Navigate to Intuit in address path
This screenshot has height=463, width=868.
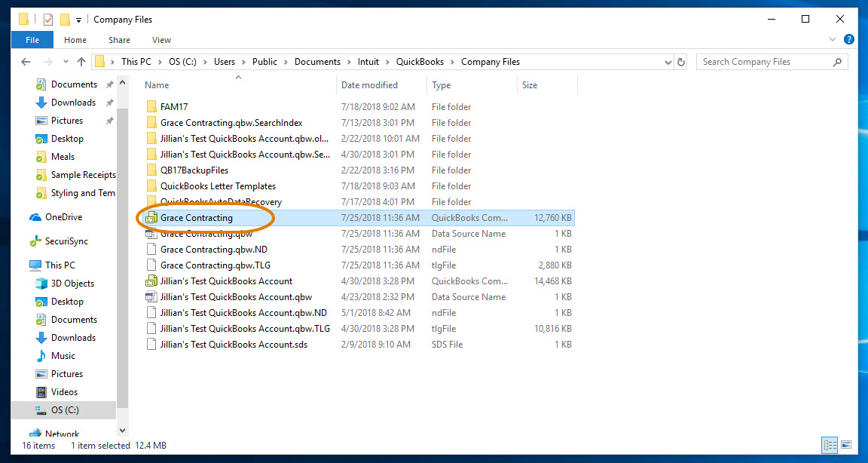coord(368,62)
